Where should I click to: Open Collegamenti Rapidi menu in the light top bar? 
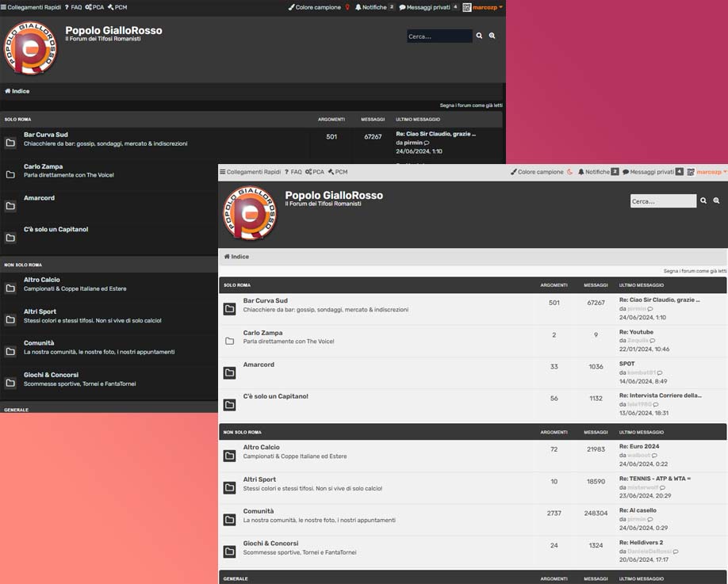251,172
